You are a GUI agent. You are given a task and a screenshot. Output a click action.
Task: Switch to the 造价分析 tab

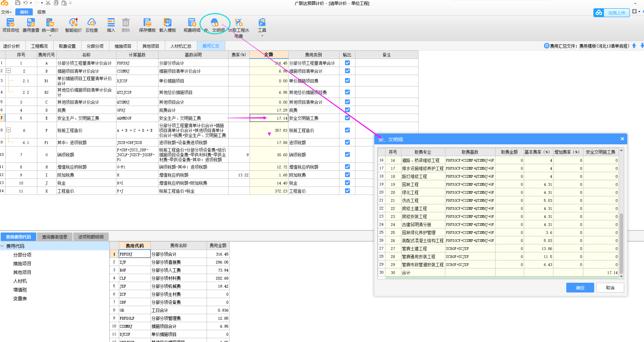[x=11, y=46]
